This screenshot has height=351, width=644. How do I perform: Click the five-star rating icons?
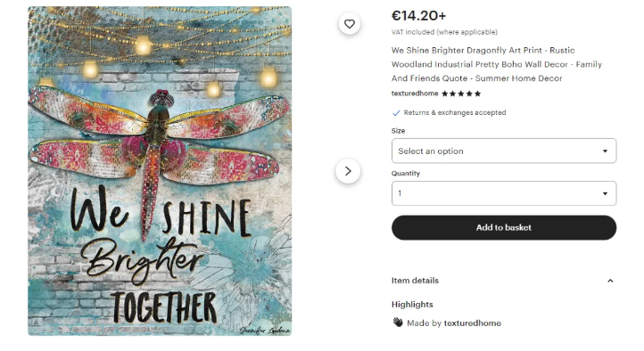[x=461, y=94]
